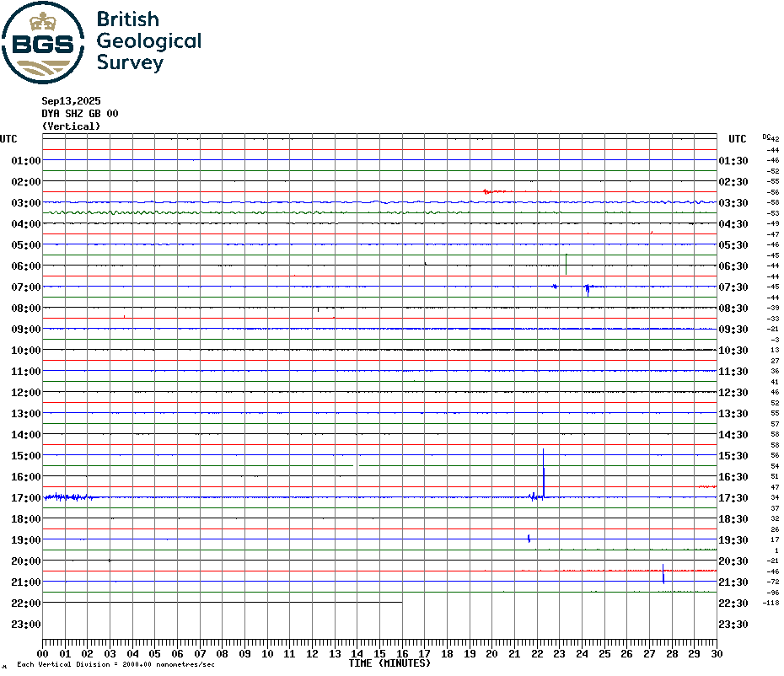Click the 22:30 label on right side
This screenshot has width=784, height=676.
(x=733, y=603)
